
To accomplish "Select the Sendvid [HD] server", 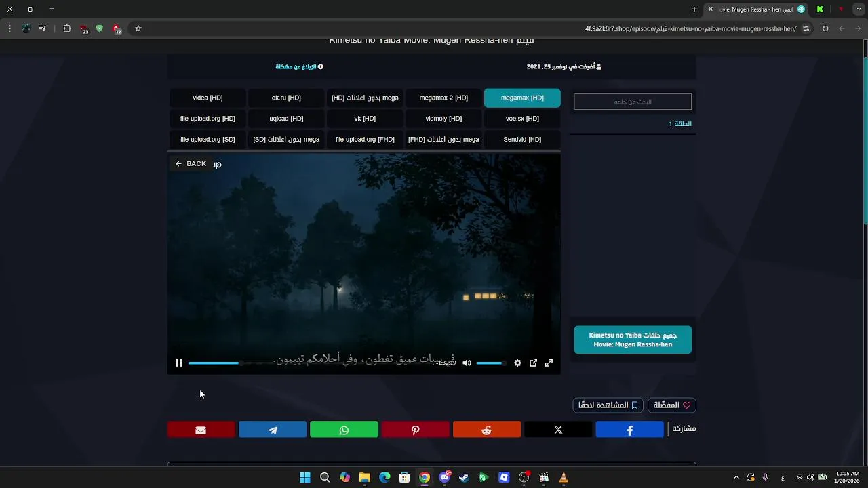I will pos(522,140).
